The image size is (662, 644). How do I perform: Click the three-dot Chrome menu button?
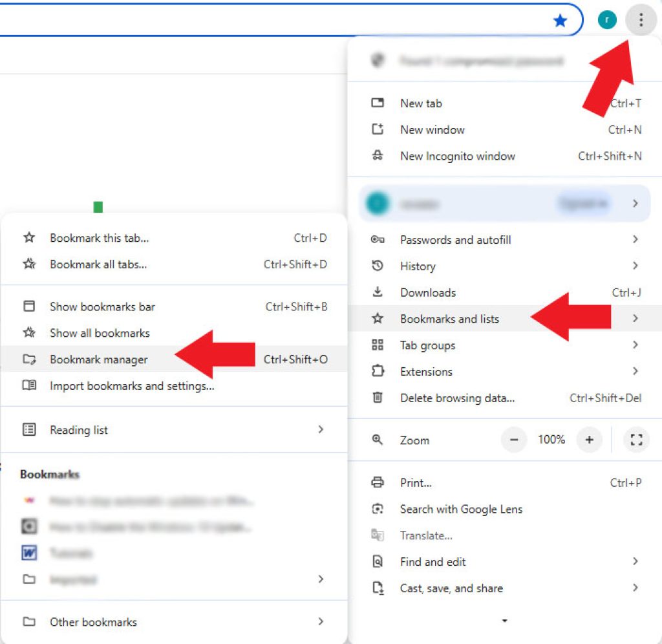[641, 20]
